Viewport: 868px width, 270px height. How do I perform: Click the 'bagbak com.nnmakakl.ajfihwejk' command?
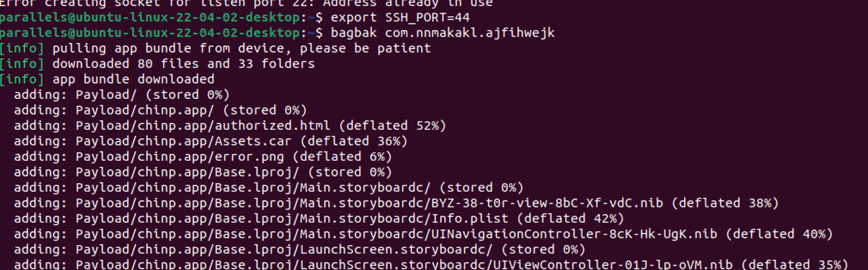coord(443,33)
